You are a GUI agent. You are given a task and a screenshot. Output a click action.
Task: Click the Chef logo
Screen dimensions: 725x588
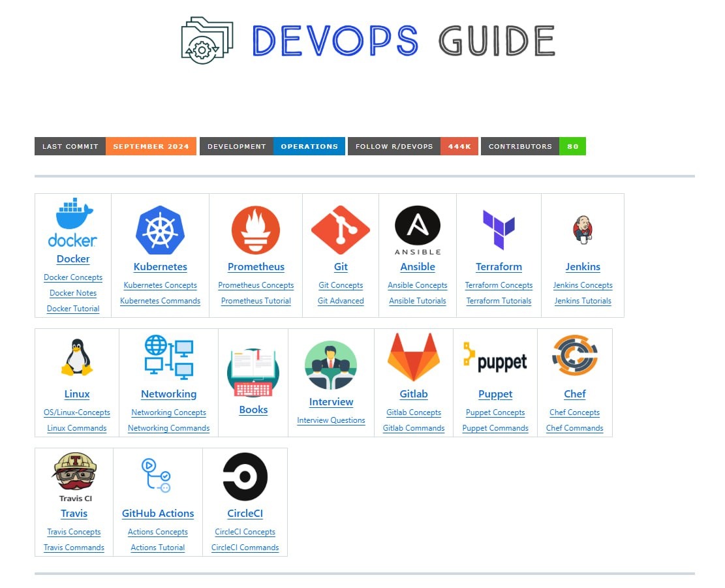[x=575, y=356]
